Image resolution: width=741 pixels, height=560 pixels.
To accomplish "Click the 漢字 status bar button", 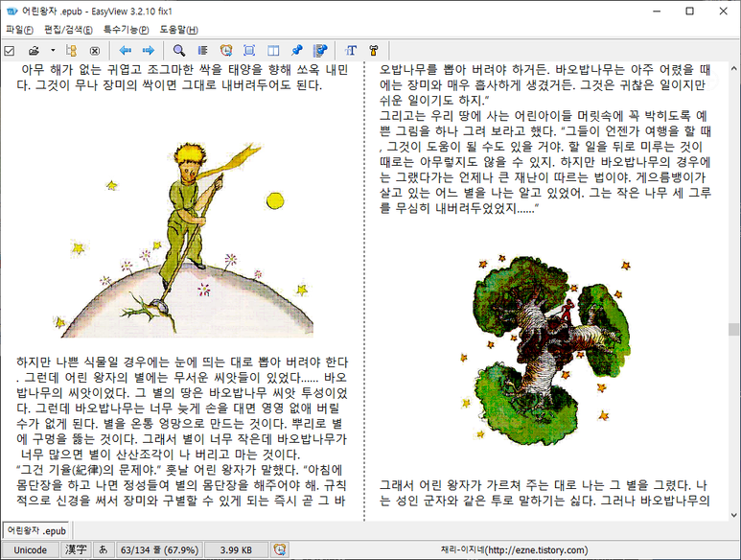I will 76,550.
